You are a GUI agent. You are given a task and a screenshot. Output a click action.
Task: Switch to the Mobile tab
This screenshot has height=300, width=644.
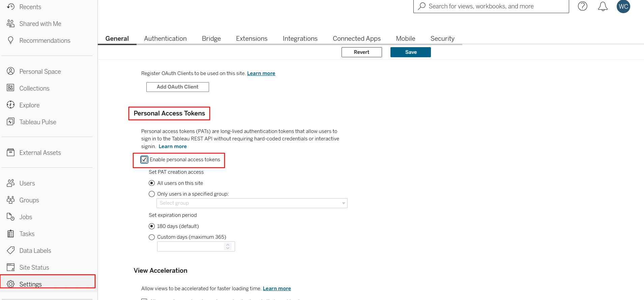tap(406, 38)
